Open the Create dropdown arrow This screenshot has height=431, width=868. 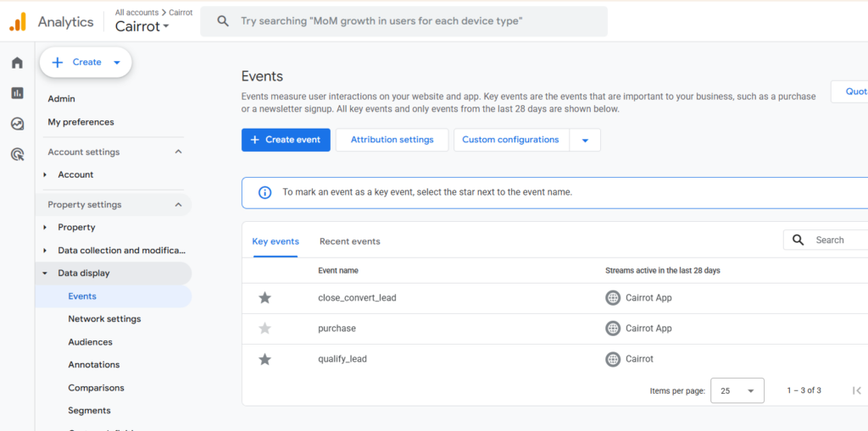(117, 63)
